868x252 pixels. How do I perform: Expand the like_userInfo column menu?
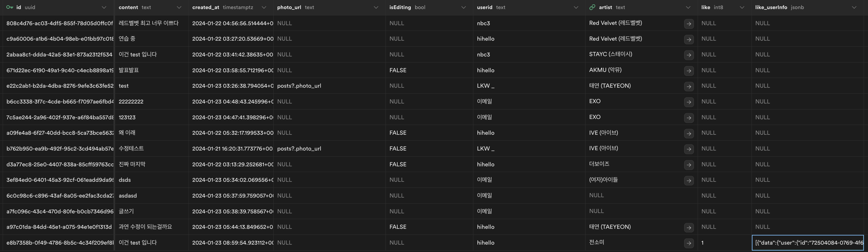(854, 7)
